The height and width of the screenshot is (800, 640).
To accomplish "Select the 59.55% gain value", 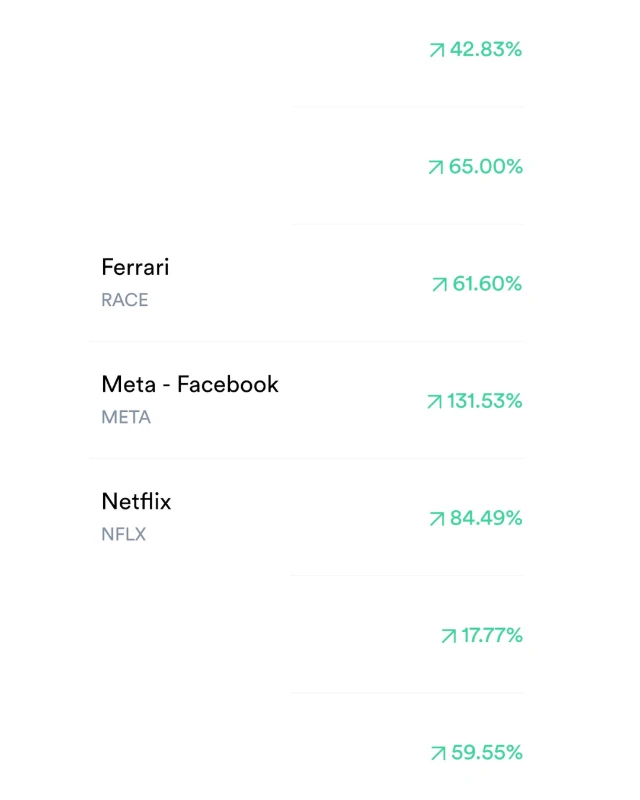I will (486, 752).
